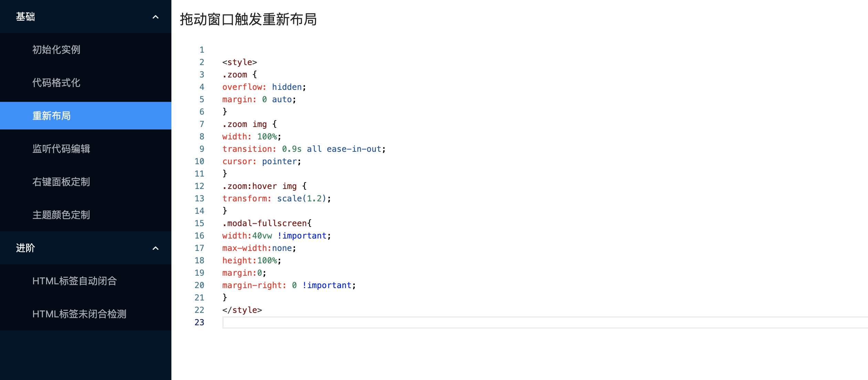
Task: Click the 基础 menu group header
Action: (x=25, y=17)
